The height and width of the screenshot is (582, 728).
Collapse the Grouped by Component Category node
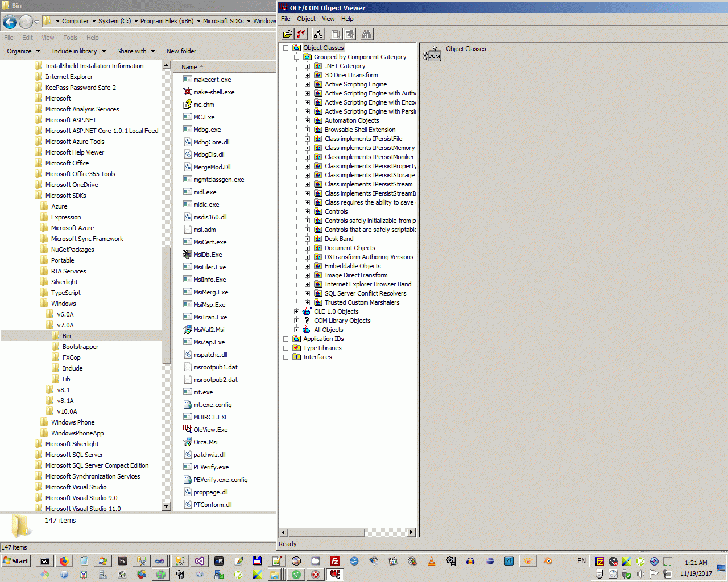pos(296,57)
